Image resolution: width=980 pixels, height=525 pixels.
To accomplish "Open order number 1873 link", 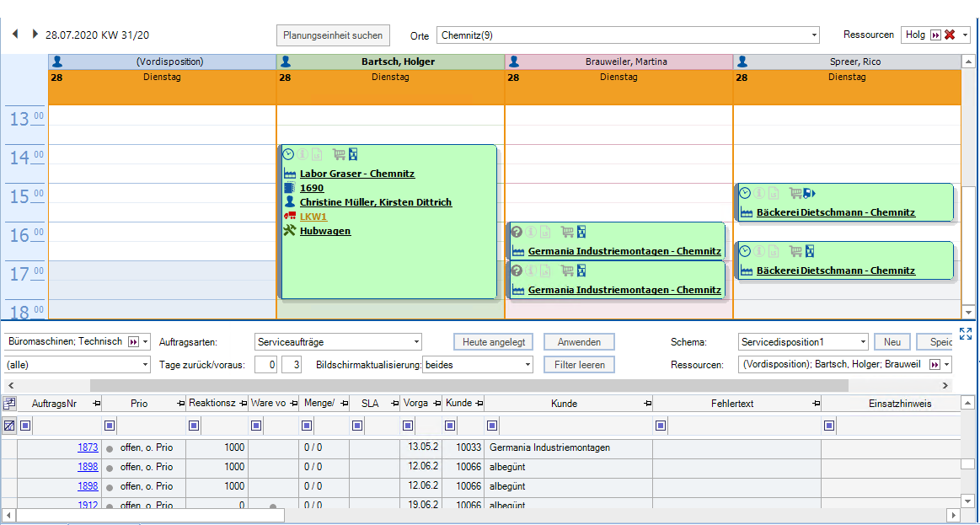I will click(x=88, y=447).
